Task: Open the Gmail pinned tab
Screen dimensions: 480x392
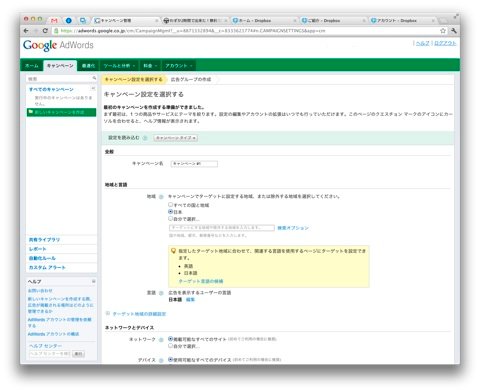Action: [x=54, y=21]
